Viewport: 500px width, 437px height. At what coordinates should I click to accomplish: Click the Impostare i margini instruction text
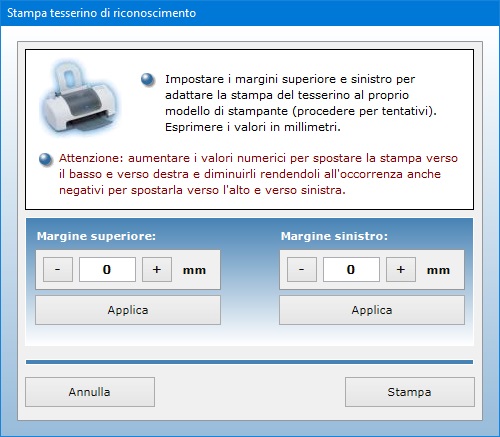point(301,103)
